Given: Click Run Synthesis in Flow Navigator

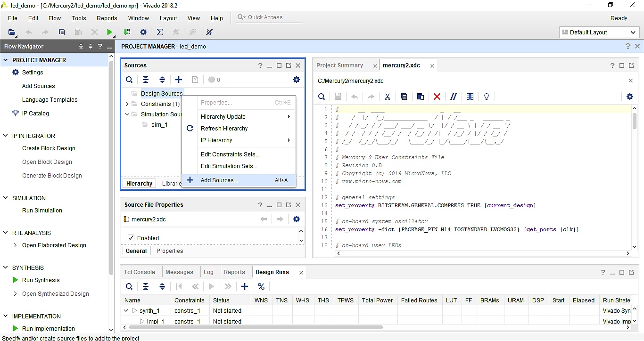Looking at the screenshot, I should [41, 280].
